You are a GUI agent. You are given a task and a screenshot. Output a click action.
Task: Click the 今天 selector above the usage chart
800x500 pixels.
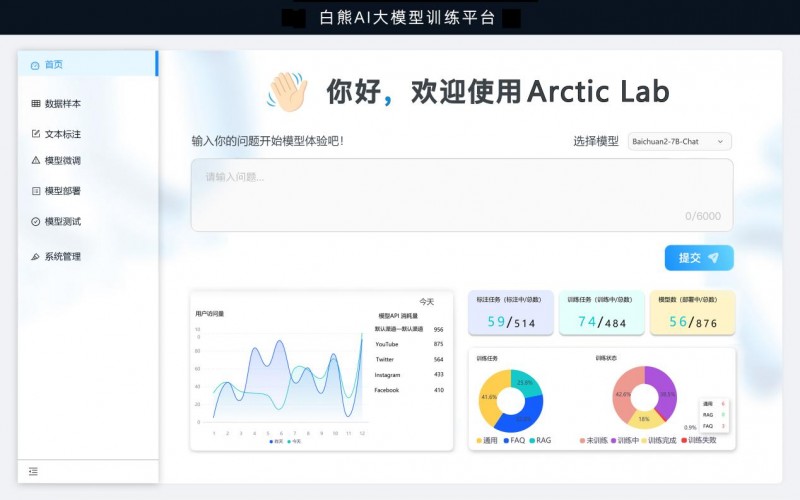(427, 301)
